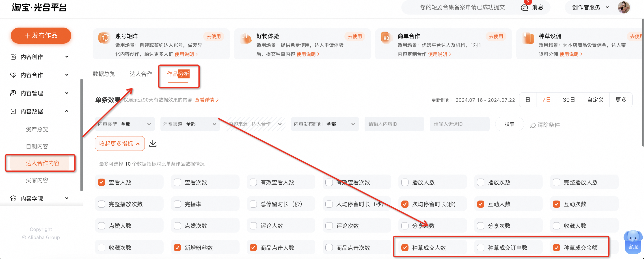Select the 自定义 date range

tap(595, 100)
